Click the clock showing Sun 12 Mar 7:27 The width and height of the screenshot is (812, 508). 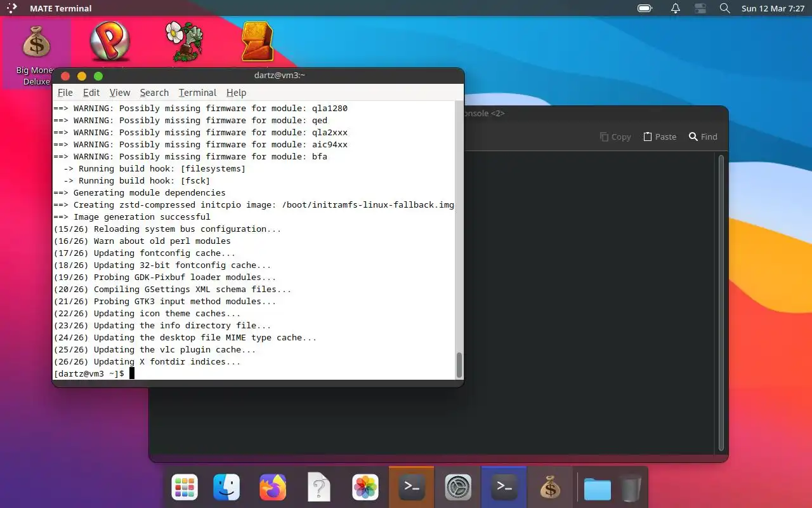coord(773,8)
